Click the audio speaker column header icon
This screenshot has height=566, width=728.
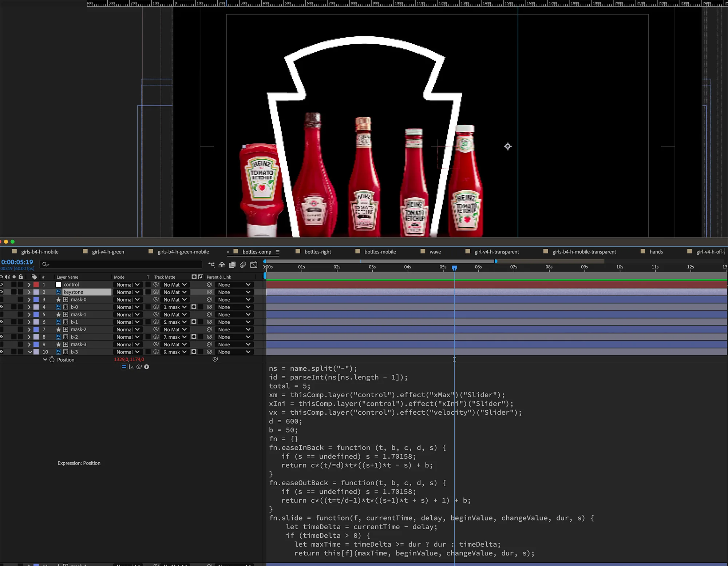point(7,277)
